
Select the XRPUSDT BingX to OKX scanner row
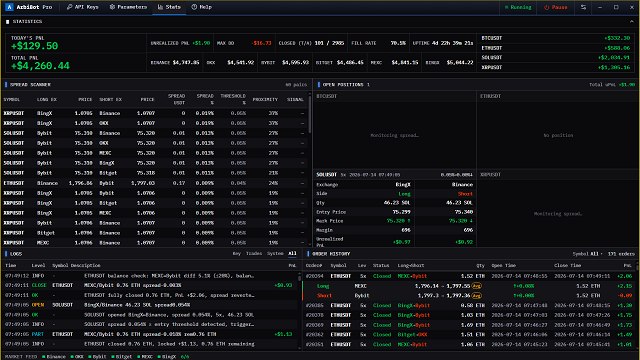154,123
